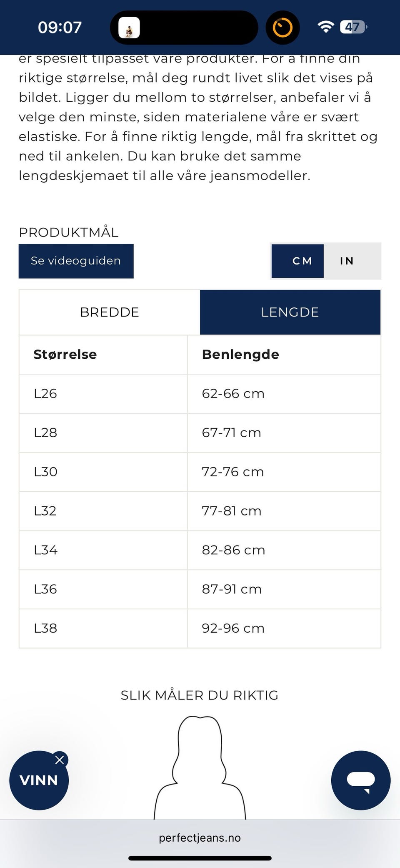400x868 pixels.
Task: Select the LENGDE tab
Action: (x=290, y=312)
